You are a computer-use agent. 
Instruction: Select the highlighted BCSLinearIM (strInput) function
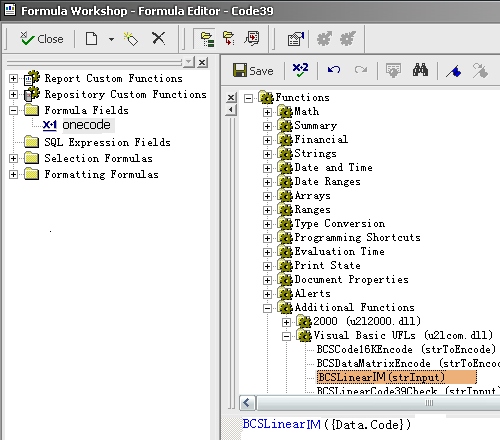coord(396,377)
